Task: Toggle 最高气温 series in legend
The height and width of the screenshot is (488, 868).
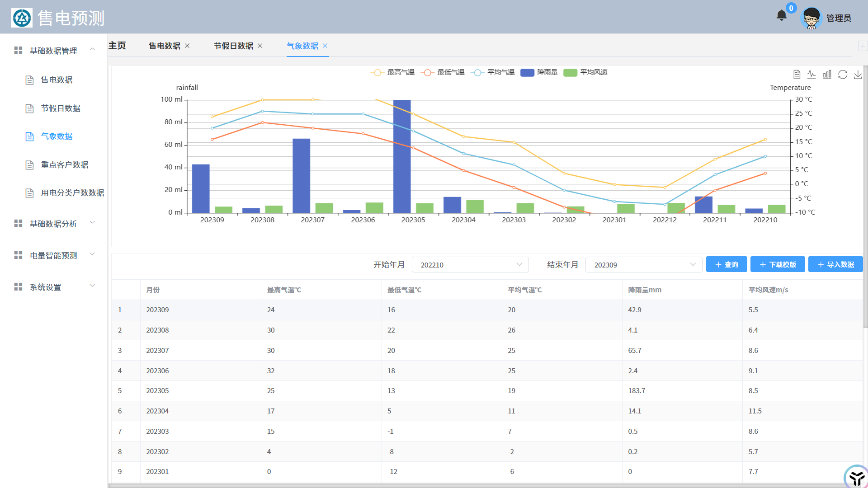Action: click(x=392, y=72)
